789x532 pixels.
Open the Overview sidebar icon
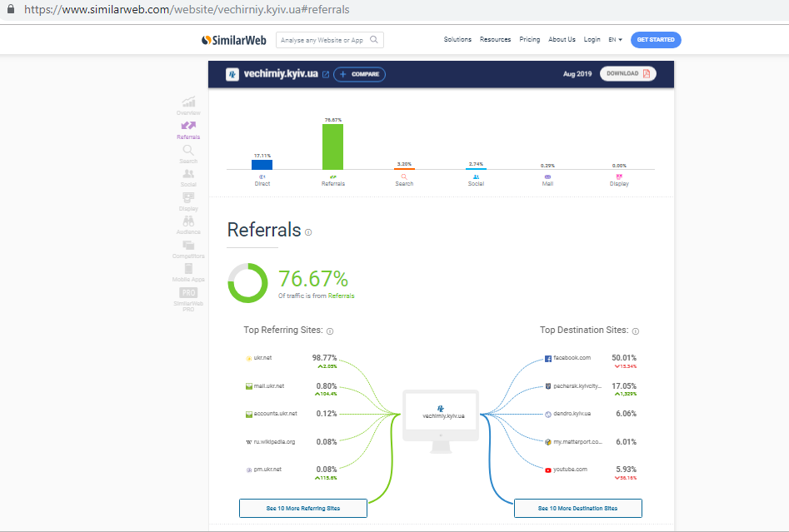tap(188, 102)
